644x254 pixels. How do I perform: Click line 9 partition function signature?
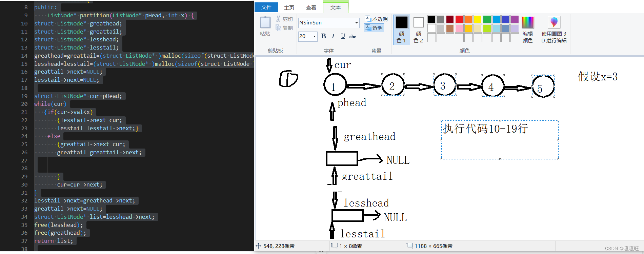[120, 16]
